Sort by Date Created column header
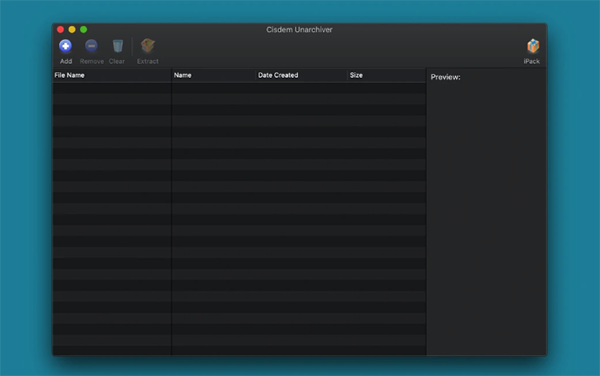This screenshot has width=600, height=376. click(x=301, y=75)
